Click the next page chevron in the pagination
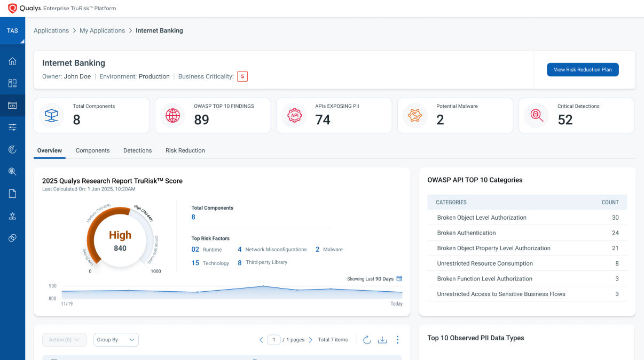This screenshot has width=644, height=360. [311, 340]
